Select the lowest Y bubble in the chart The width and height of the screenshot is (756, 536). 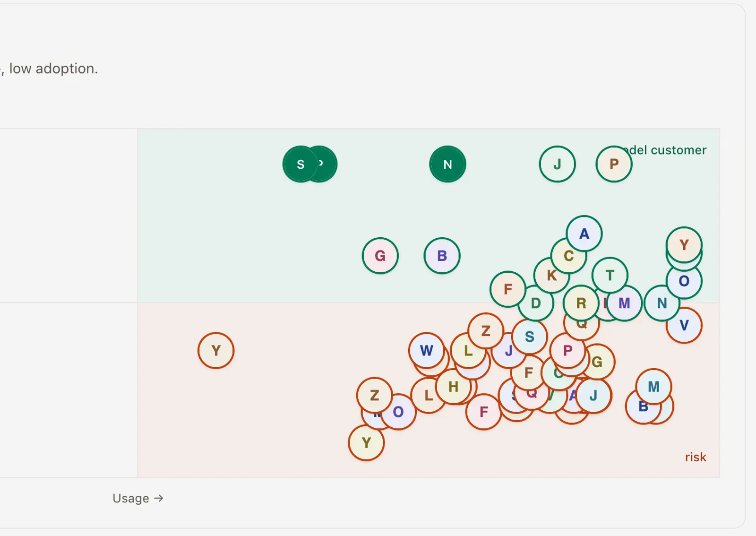[366, 443]
